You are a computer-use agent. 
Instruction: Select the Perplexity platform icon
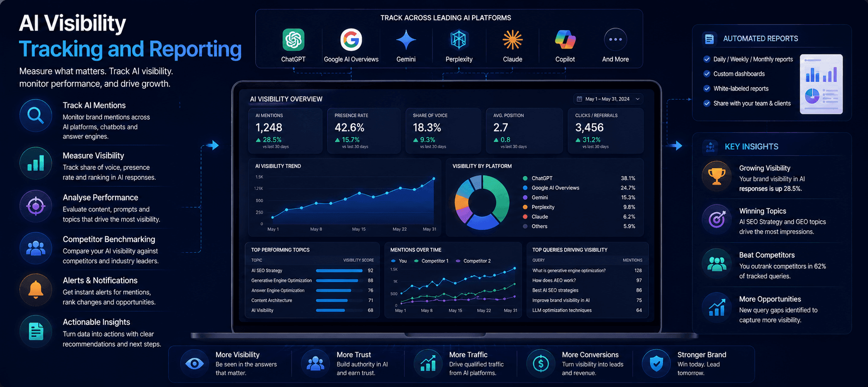[458, 40]
